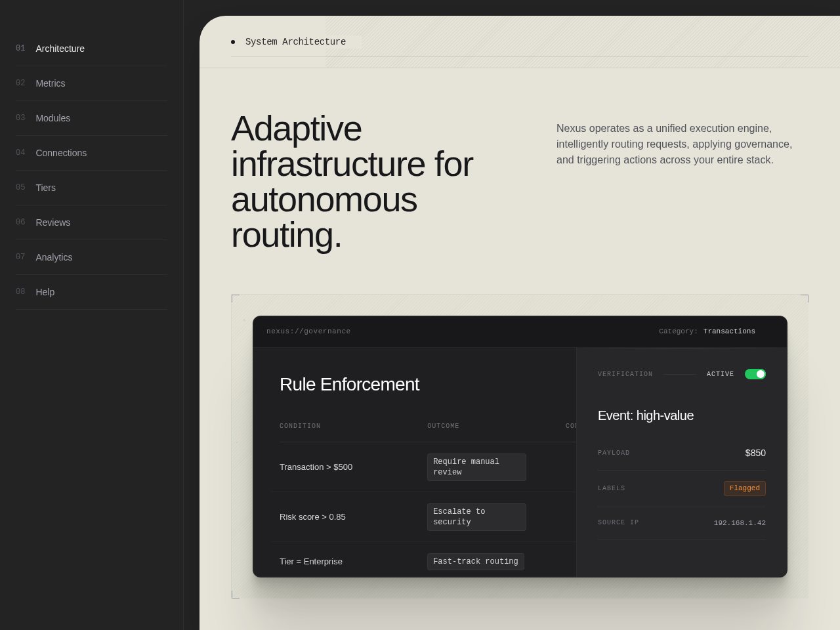Screen dimensions: 840x630
Task: Click the nexus://governance address text
Action: 308,331
